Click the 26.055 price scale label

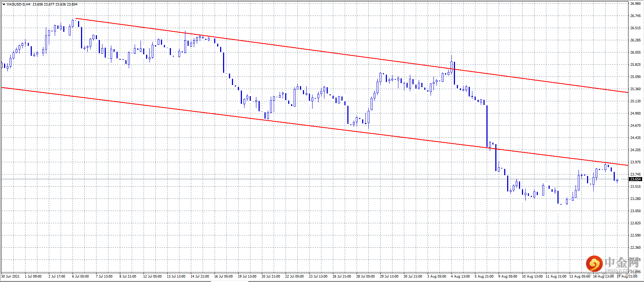click(x=635, y=52)
